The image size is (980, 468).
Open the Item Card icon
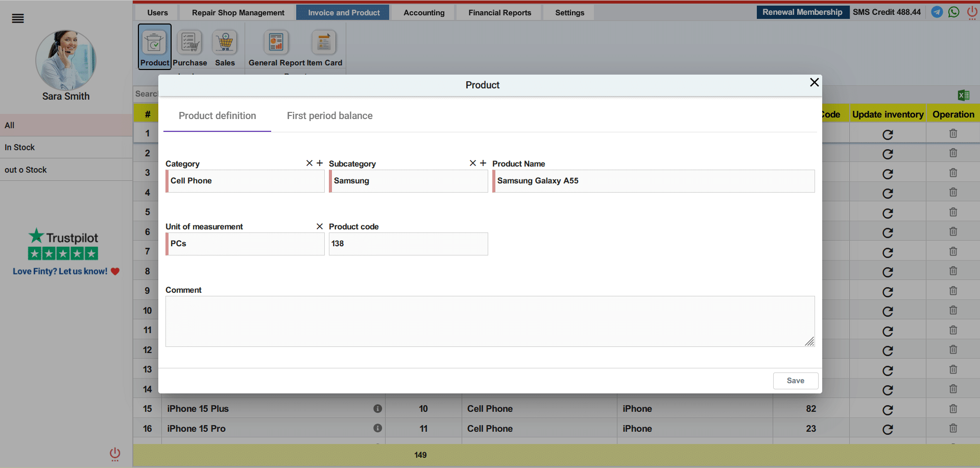point(324,43)
